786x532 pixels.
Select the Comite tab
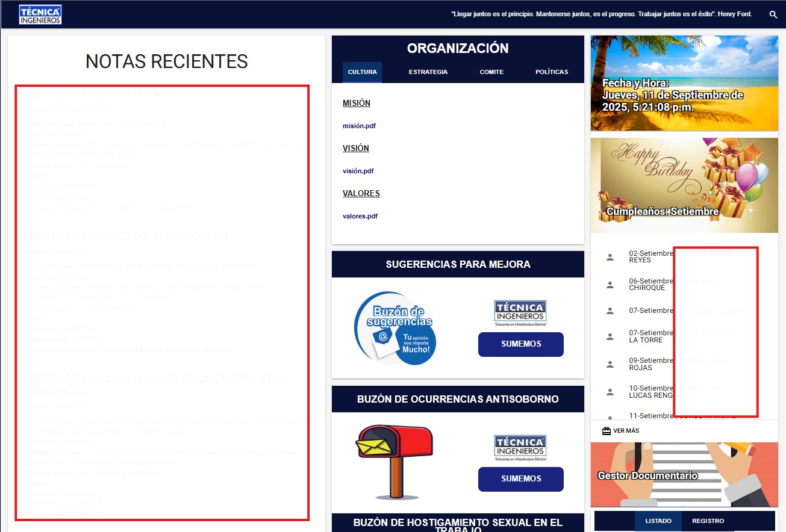pyautogui.click(x=491, y=72)
